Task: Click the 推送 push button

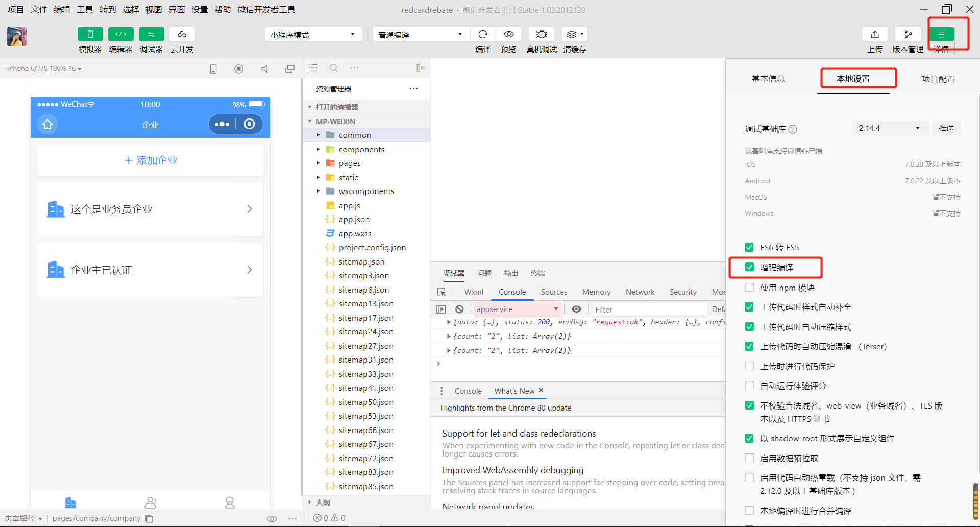Action: point(946,128)
